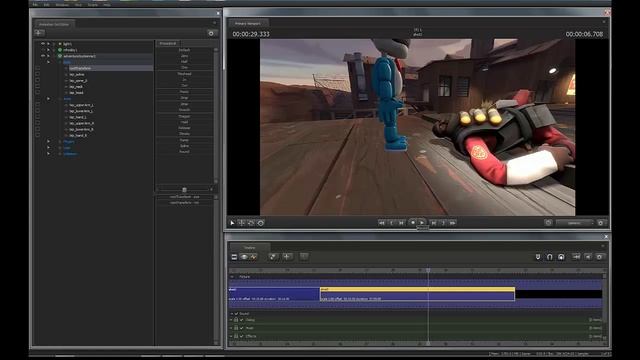Click the Primary Viewport tab

(248, 23)
